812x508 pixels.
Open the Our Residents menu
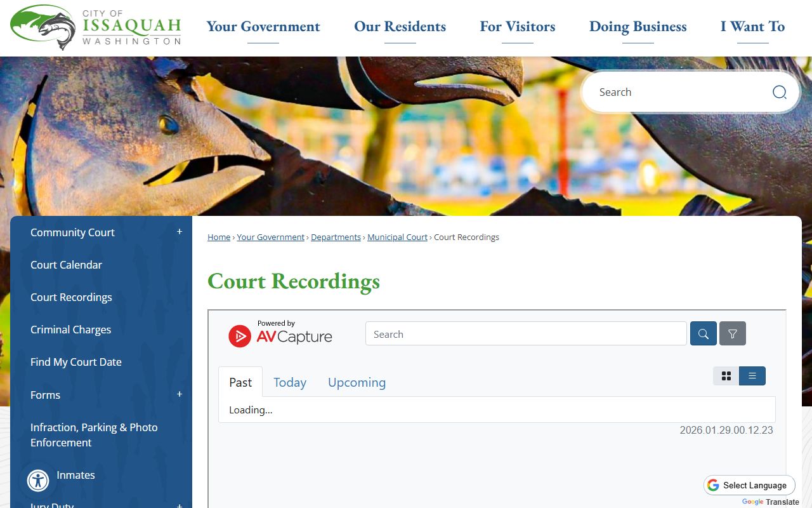pos(400,27)
